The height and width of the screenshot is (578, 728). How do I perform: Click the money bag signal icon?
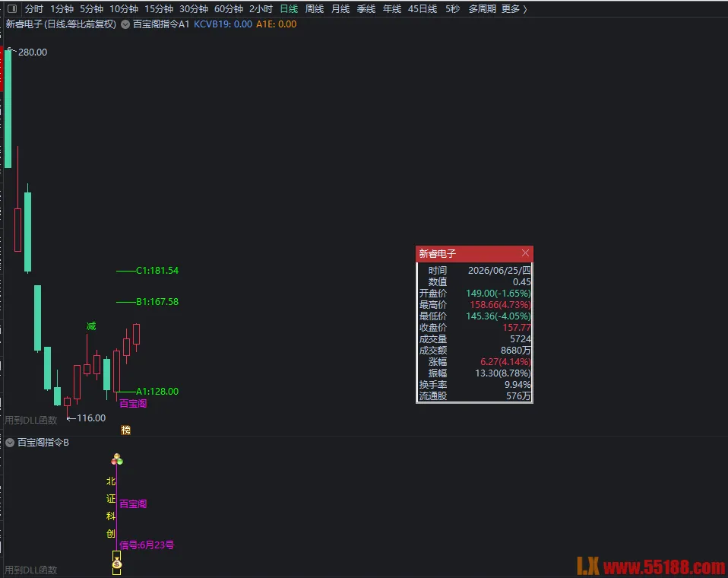click(116, 564)
